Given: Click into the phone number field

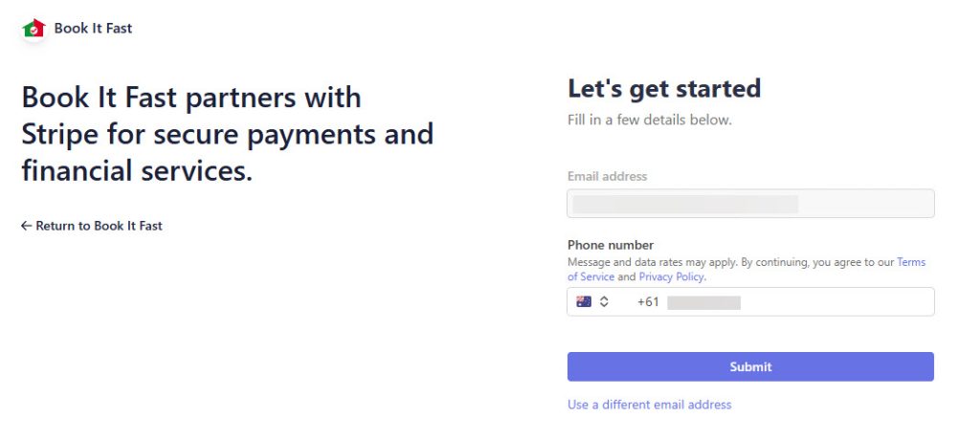Looking at the screenshot, I should coord(833,302).
